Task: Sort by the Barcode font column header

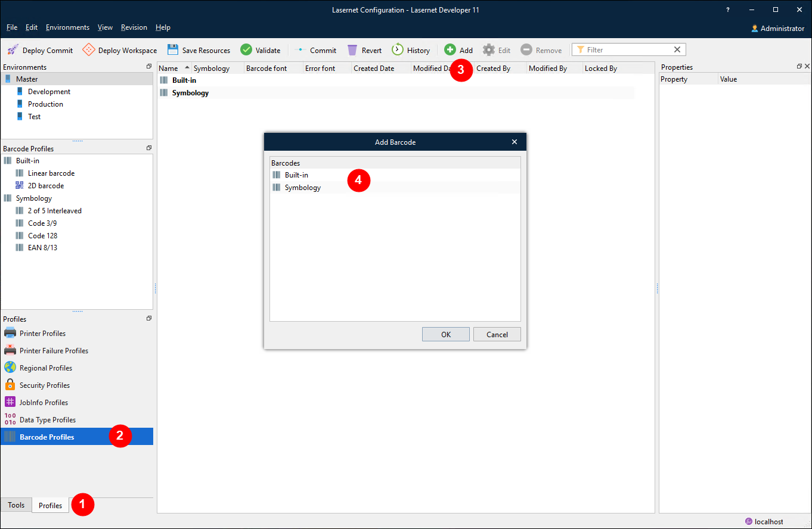Action: click(x=274, y=68)
